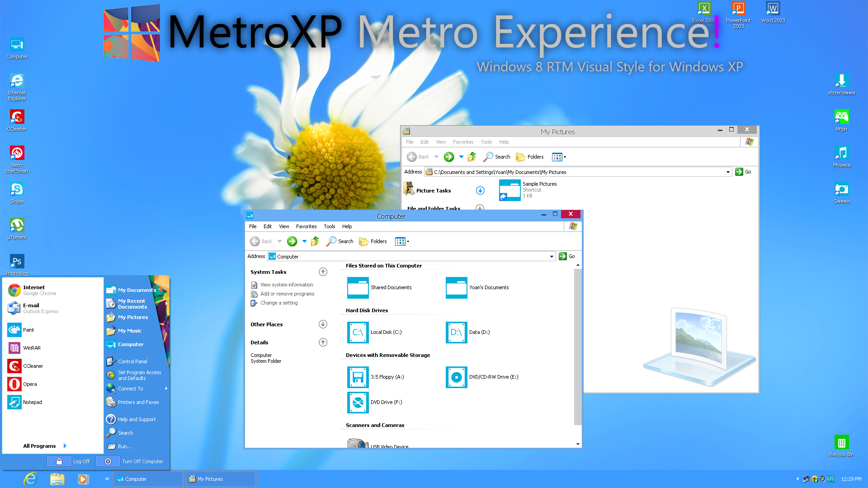868x488 pixels.
Task: Open Edit menu in Computer window
Action: tap(268, 226)
